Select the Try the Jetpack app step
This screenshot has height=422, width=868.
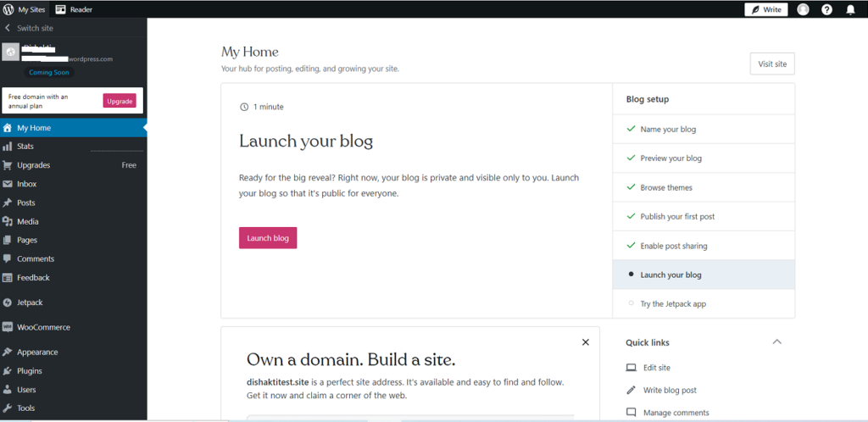[x=672, y=303]
